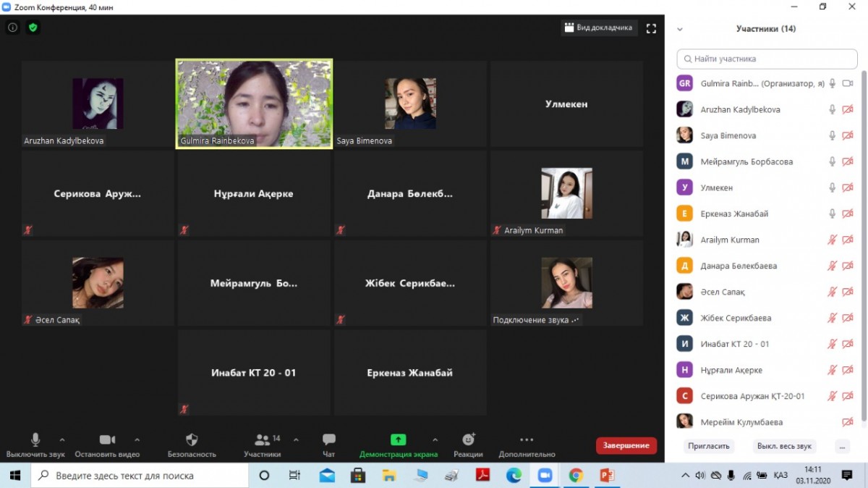
Task: Click the meeting info icon at top left
Action: [x=12, y=28]
